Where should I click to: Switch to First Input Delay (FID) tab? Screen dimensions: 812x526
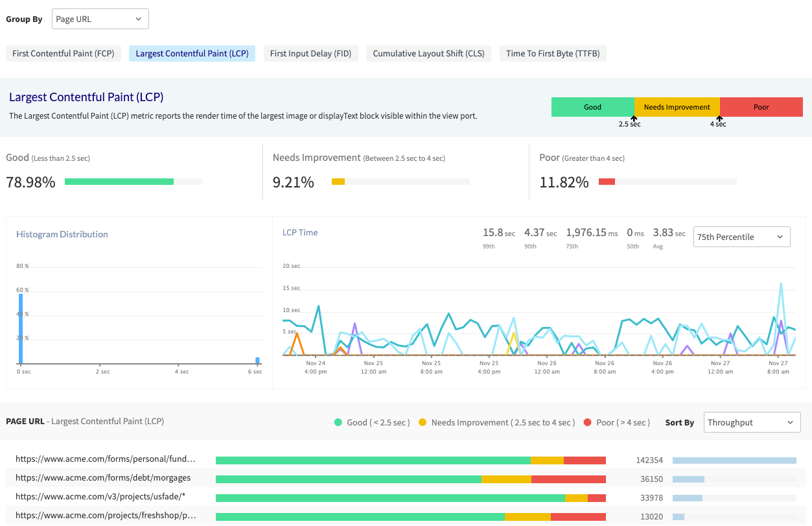(310, 53)
